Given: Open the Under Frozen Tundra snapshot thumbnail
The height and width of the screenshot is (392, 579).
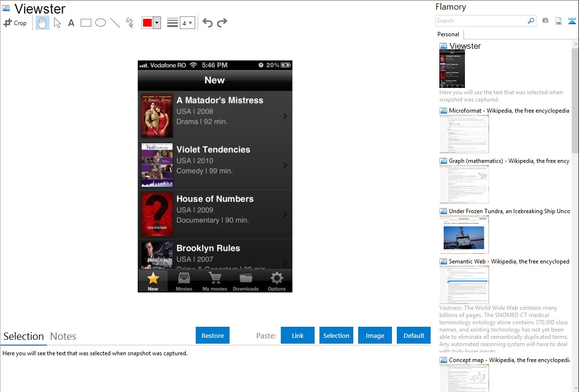Looking at the screenshot, I should pos(464,234).
